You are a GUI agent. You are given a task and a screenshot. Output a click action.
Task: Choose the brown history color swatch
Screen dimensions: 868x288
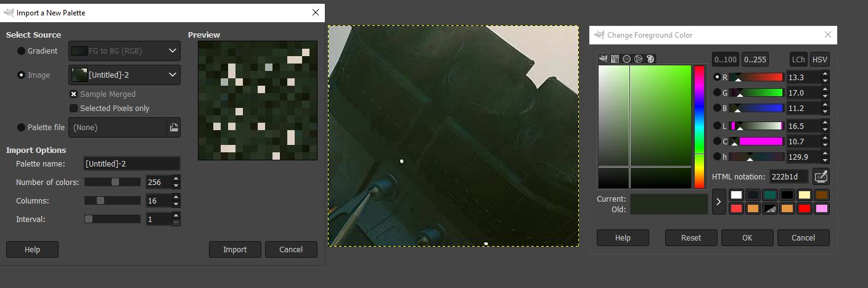(821, 195)
